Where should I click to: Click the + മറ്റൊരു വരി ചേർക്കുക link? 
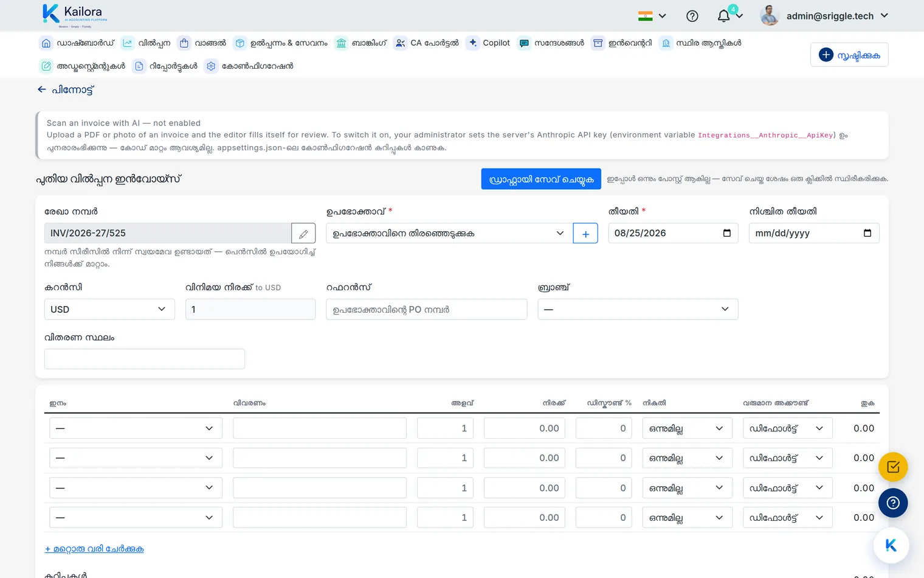pyautogui.click(x=94, y=549)
